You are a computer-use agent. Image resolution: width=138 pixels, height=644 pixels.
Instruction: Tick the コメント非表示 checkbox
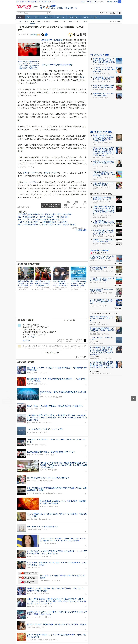(x=75, y=357)
